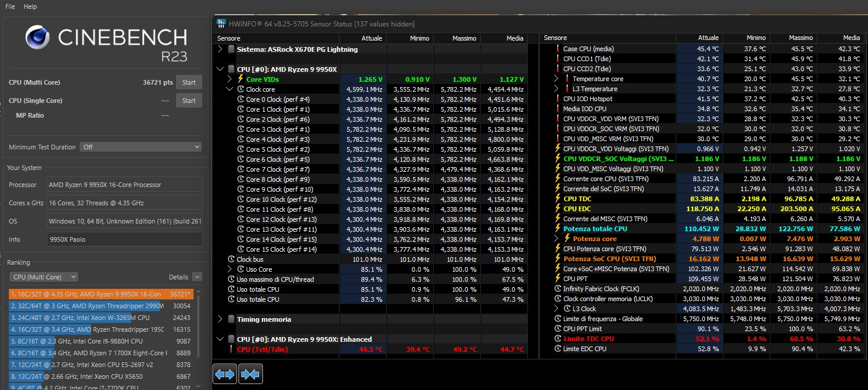The image size is (868, 390).
Task: Expand the L3 Temperature row
Action: (x=557, y=89)
